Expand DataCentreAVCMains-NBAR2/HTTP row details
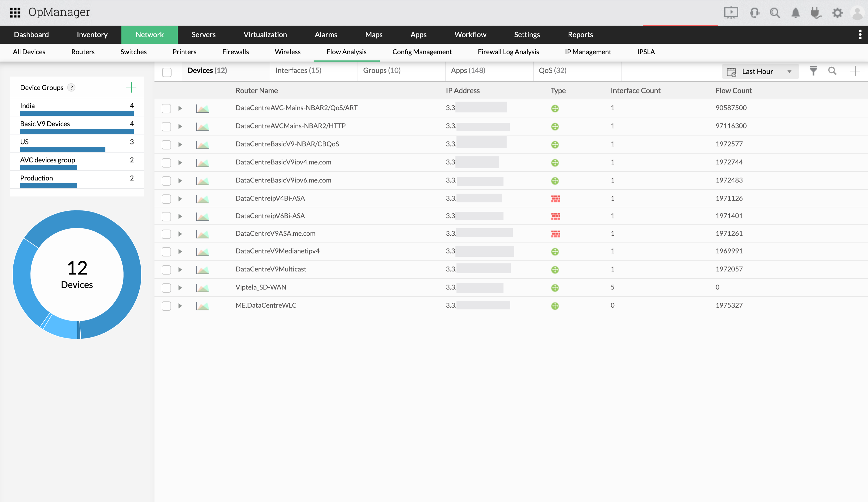Image resolution: width=868 pixels, height=502 pixels. click(180, 127)
